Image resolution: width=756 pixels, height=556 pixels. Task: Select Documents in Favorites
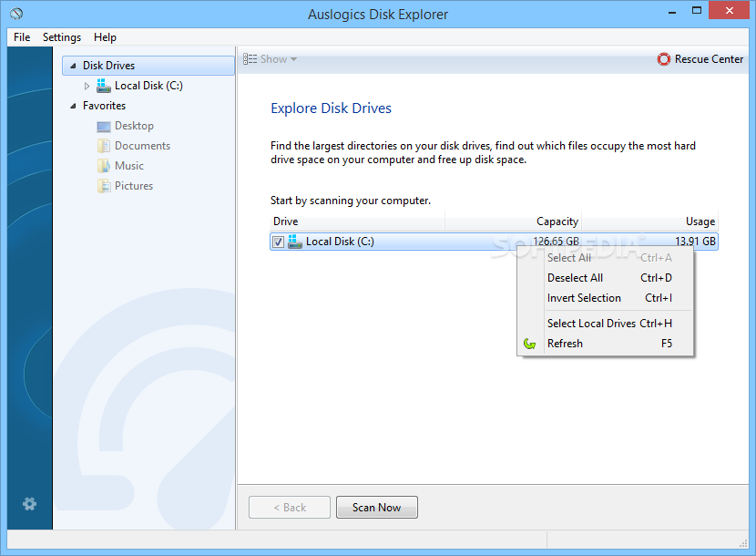click(142, 146)
